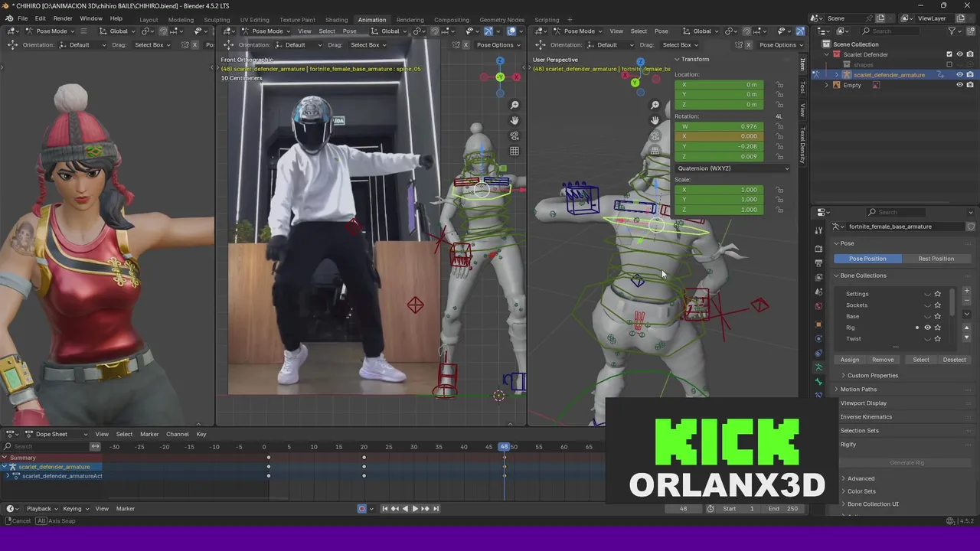Toggle the auto-keying record button
The width and height of the screenshot is (980, 551).
(x=362, y=509)
